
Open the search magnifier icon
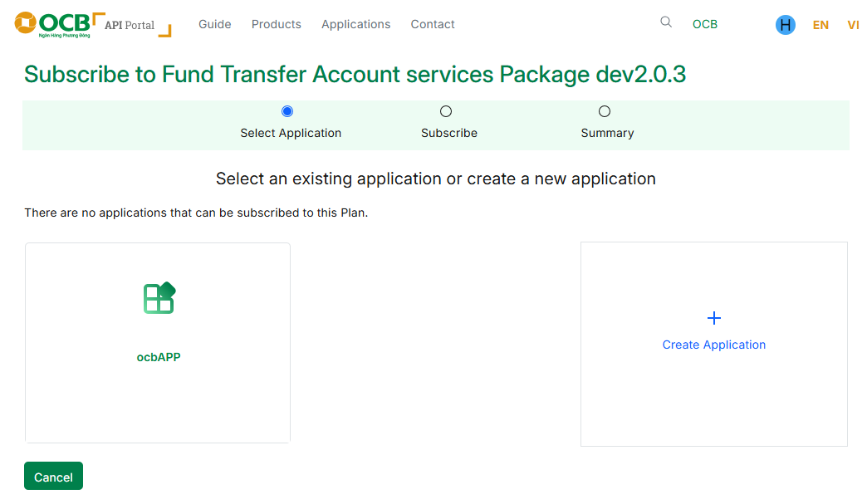click(666, 22)
